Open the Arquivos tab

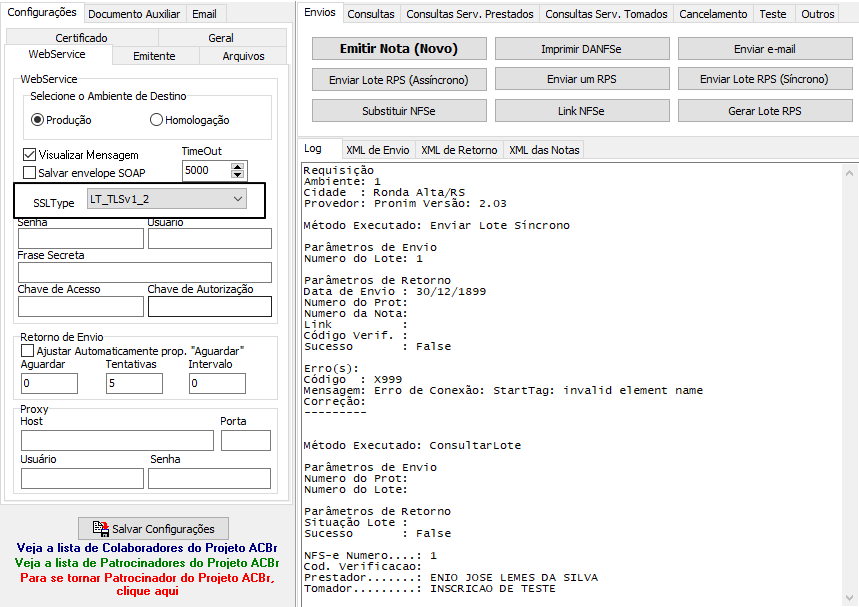[243, 56]
